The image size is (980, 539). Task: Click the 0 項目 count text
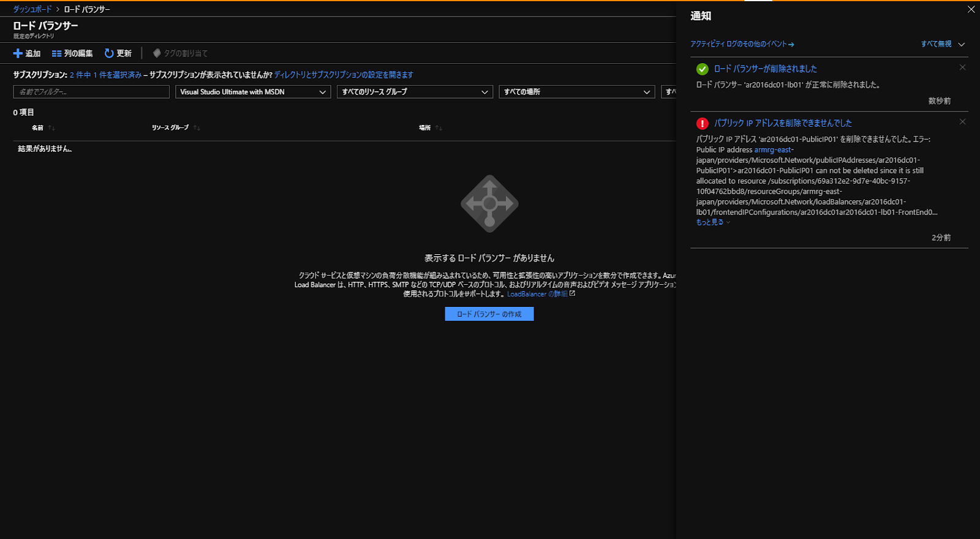click(x=24, y=113)
